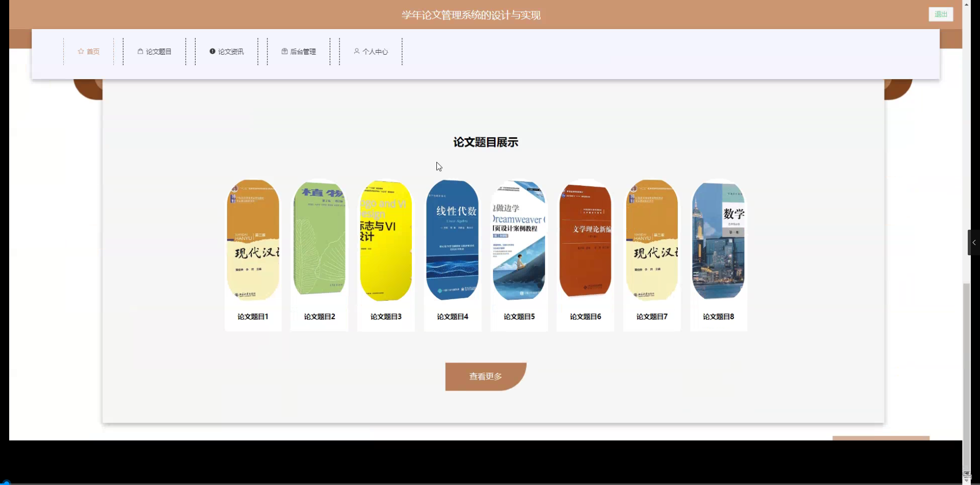Open the 线性代数 cover for 论文题目4
This screenshot has height=485, width=980.
tap(453, 240)
